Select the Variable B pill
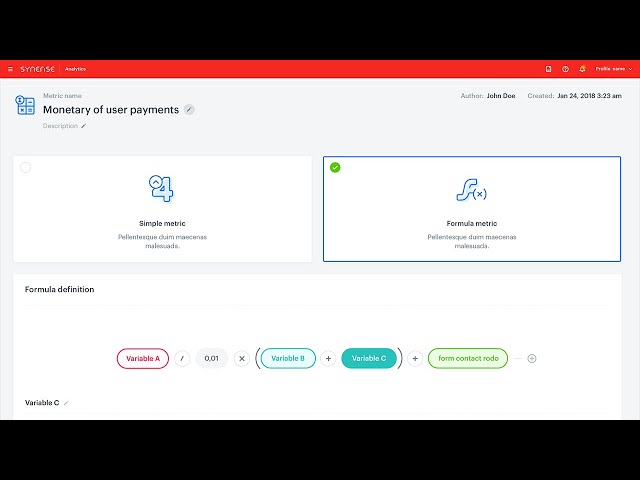 point(288,358)
